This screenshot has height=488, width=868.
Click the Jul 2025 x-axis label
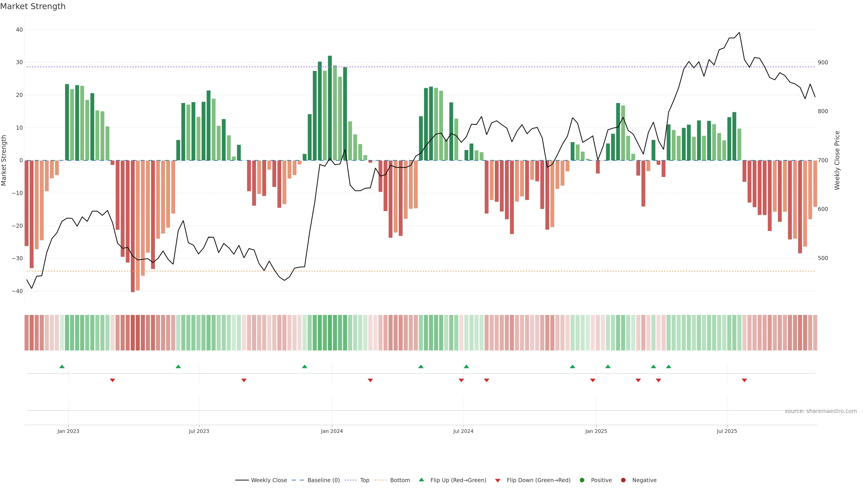727,431
